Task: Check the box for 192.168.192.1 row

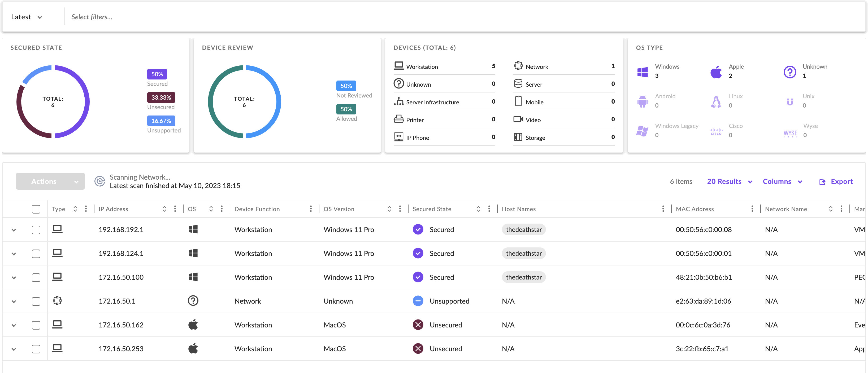Action: click(x=36, y=230)
